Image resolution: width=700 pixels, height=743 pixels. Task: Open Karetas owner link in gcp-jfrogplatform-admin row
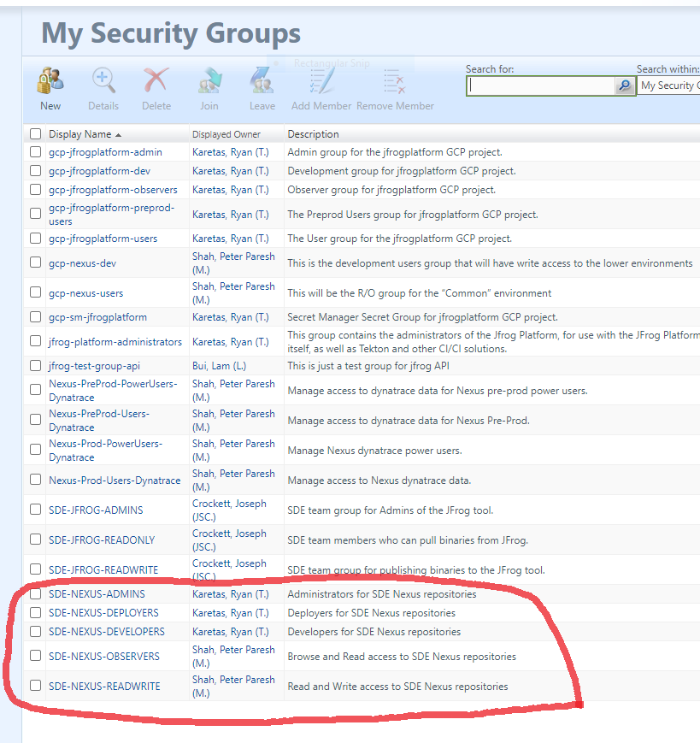230,152
